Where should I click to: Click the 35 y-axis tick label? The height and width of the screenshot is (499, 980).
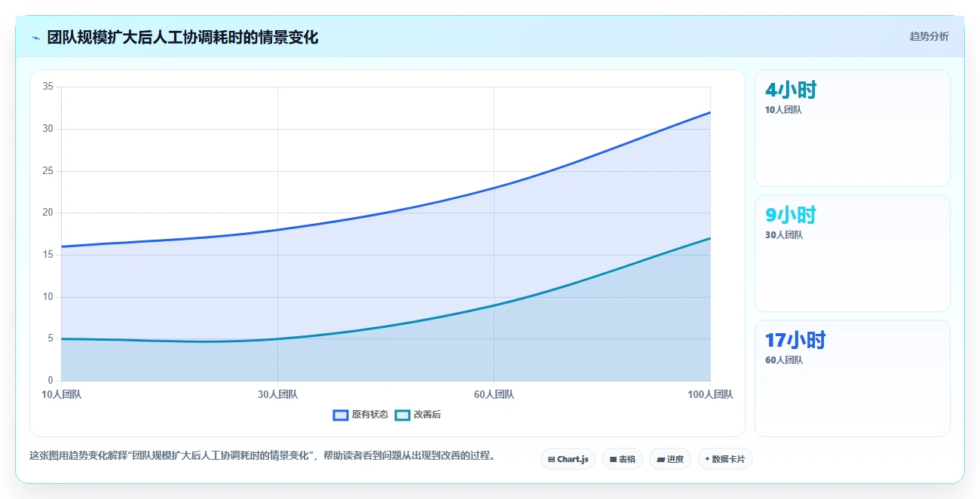[47, 87]
